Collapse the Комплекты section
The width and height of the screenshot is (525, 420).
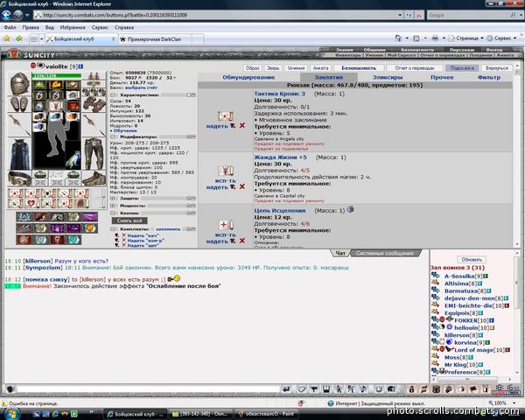(113, 229)
